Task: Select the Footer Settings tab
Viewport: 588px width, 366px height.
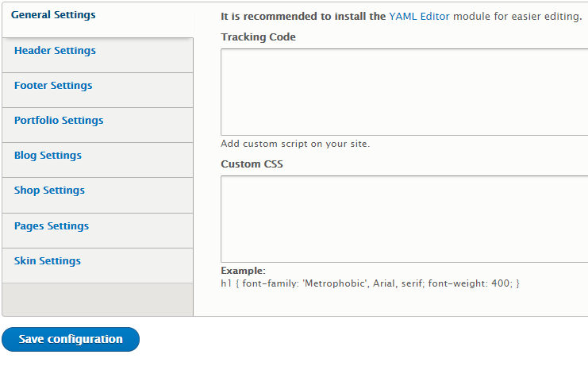Action: [x=53, y=86]
